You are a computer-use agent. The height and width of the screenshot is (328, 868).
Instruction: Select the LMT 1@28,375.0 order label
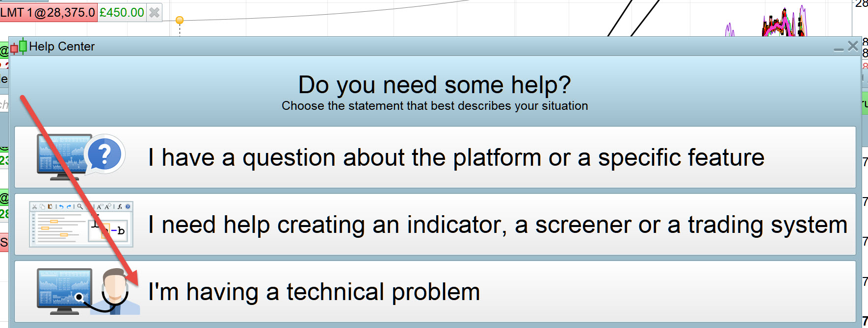pyautogui.click(x=48, y=13)
